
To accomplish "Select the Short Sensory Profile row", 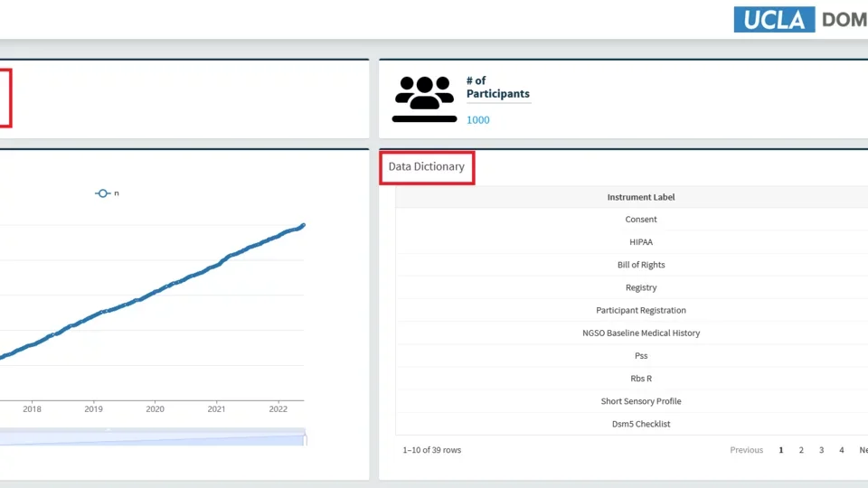I will 632,400.
